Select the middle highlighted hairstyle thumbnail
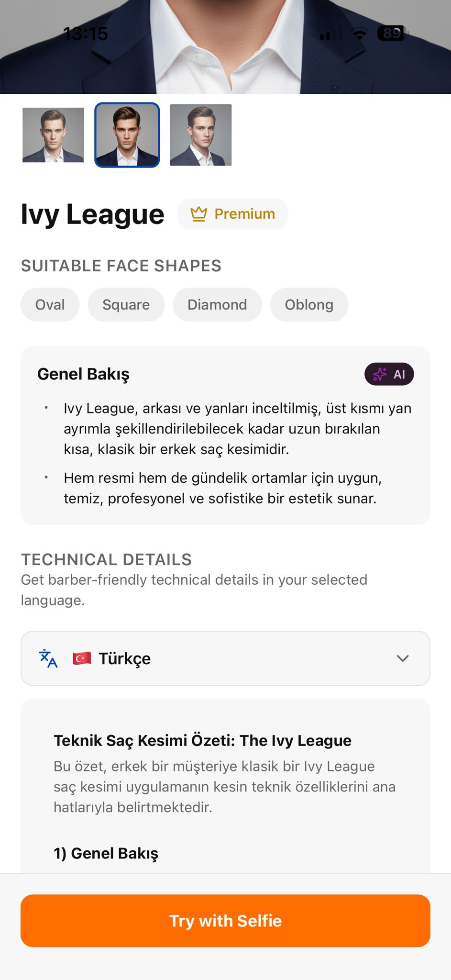Viewport: 451px width, 980px height. [127, 135]
